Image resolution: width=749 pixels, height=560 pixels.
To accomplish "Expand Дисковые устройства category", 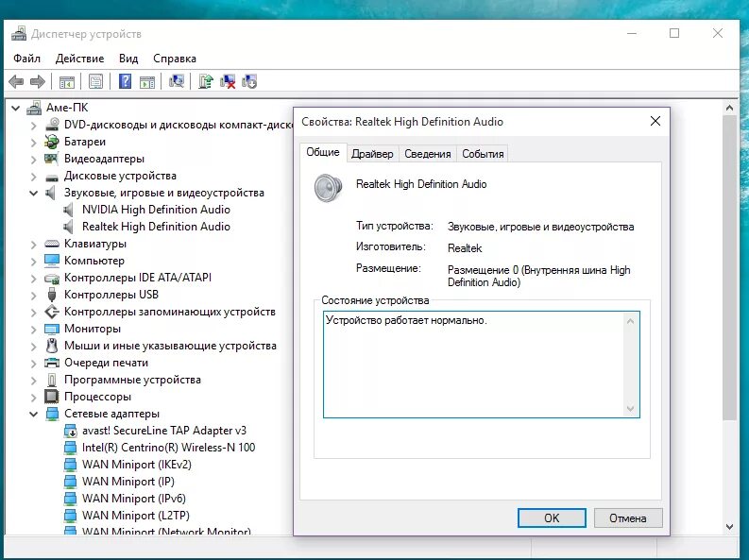I will 33,177.
